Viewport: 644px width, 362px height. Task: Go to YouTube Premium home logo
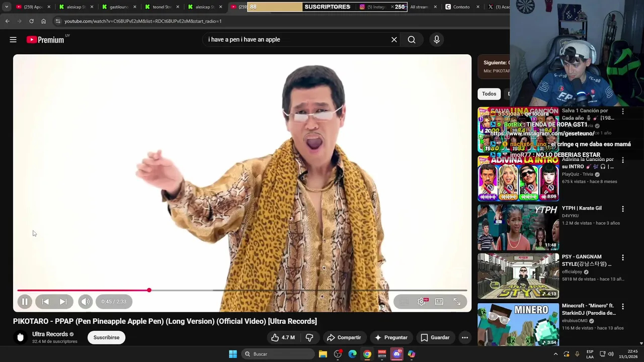46,40
